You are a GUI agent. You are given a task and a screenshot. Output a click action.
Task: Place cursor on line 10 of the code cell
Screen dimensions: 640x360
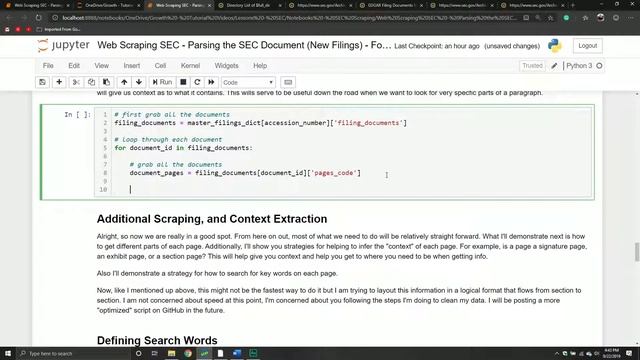pyautogui.click(x=351, y=189)
